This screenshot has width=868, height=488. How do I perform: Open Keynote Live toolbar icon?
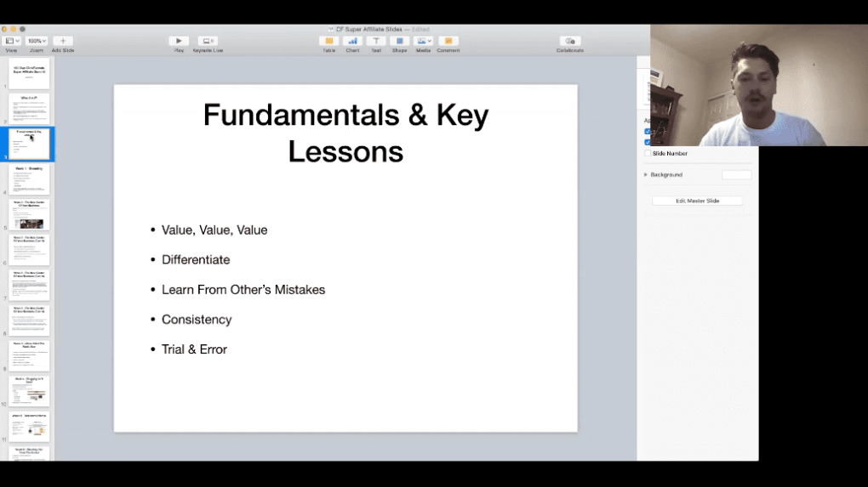coord(208,41)
